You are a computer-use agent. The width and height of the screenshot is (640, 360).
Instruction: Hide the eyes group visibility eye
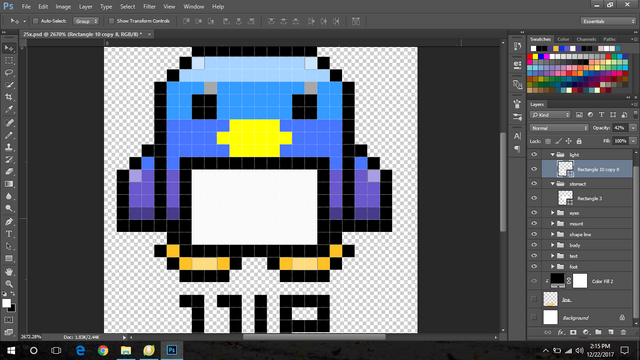click(534, 213)
